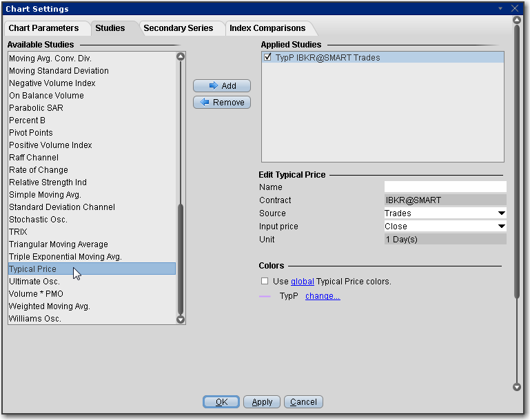Open the Secondary Series tab
The image size is (530, 420).
coord(179,28)
